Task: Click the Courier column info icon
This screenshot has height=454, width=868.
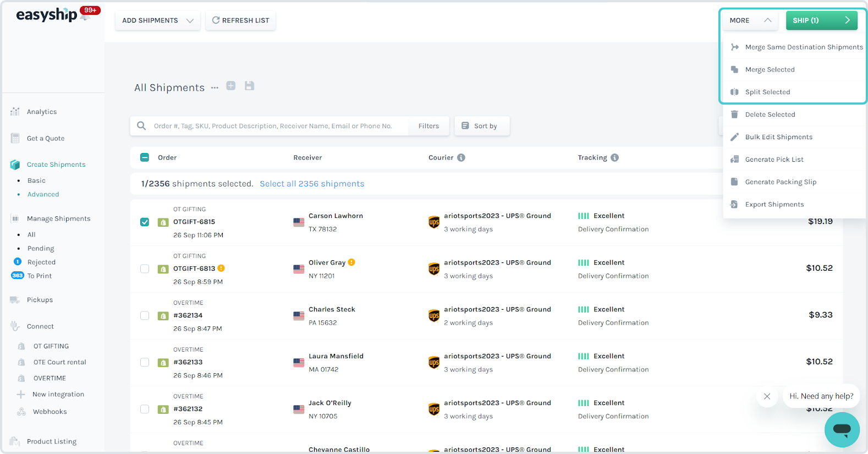Action: coord(461,157)
